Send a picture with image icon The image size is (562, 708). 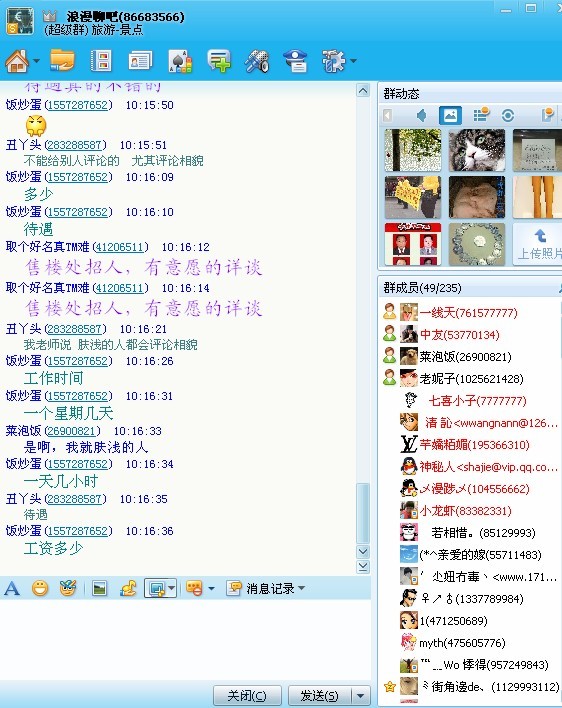tap(99, 588)
